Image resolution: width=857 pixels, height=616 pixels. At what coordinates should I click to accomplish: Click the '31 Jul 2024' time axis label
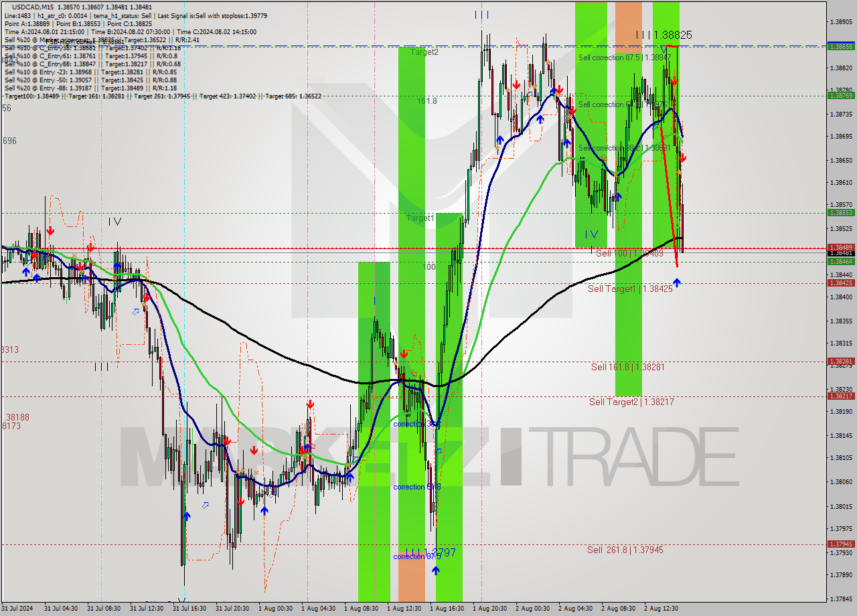[18, 609]
